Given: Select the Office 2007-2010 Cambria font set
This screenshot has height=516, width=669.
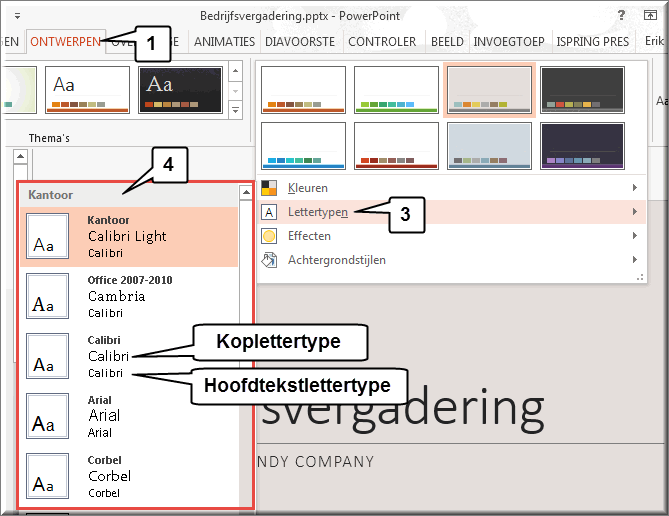Looking at the screenshot, I should [x=129, y=297].
